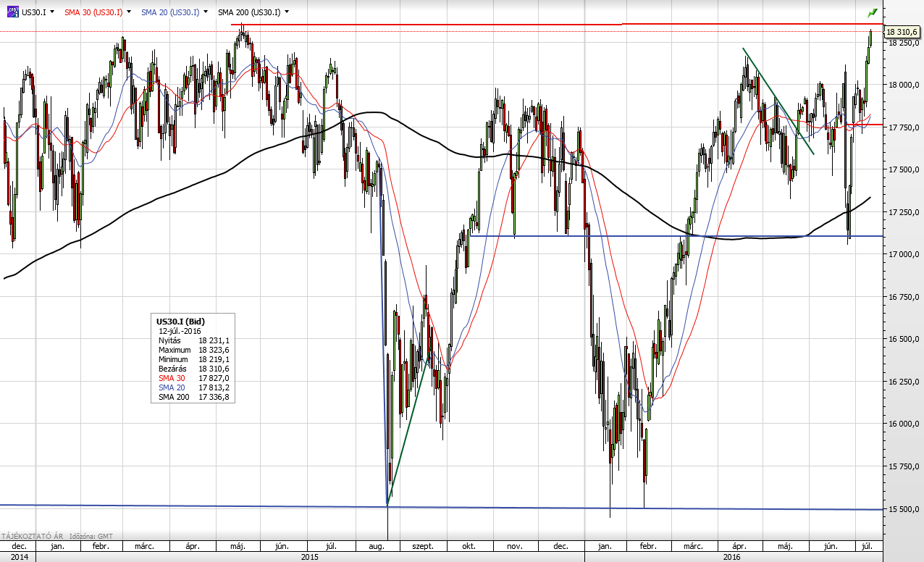Image resolution: width=924 pixels, height=562 pixels.
Task: Click the green chart arrow icon
Action: pos(873,12)
